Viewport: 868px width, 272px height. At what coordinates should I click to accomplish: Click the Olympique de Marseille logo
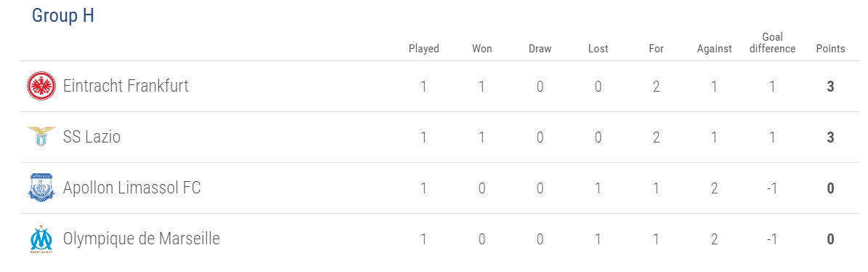click(x=41, y=239)
